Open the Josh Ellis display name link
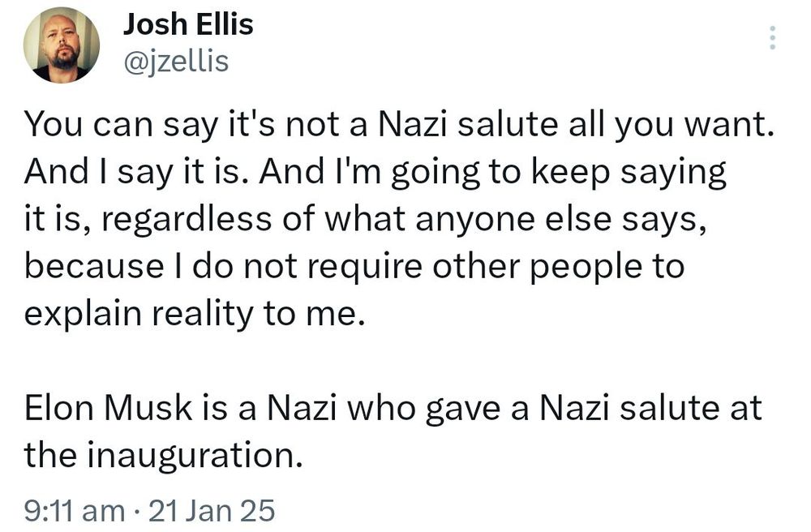811x532 pixels. pos(188,24)
